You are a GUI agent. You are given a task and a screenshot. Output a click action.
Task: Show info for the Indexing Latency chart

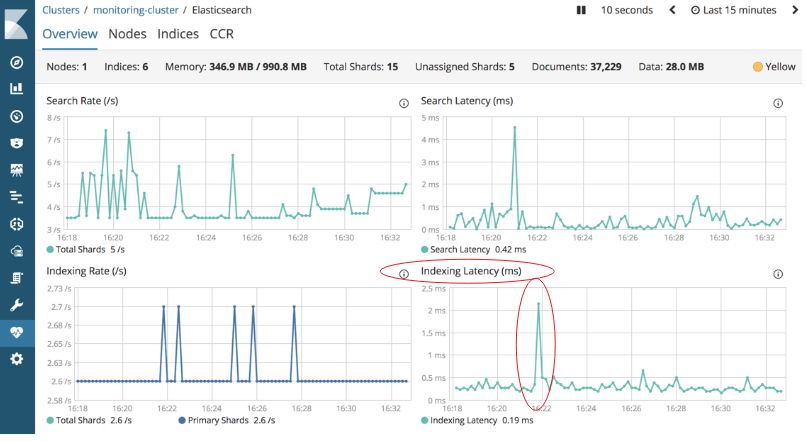(778, 274)
